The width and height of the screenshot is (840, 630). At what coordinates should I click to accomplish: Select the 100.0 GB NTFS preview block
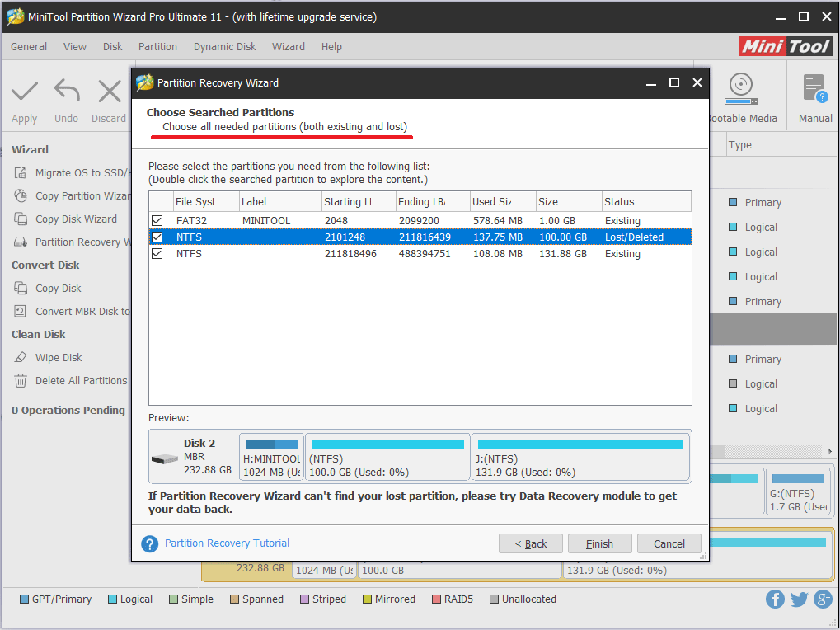[x=387, y=457]
